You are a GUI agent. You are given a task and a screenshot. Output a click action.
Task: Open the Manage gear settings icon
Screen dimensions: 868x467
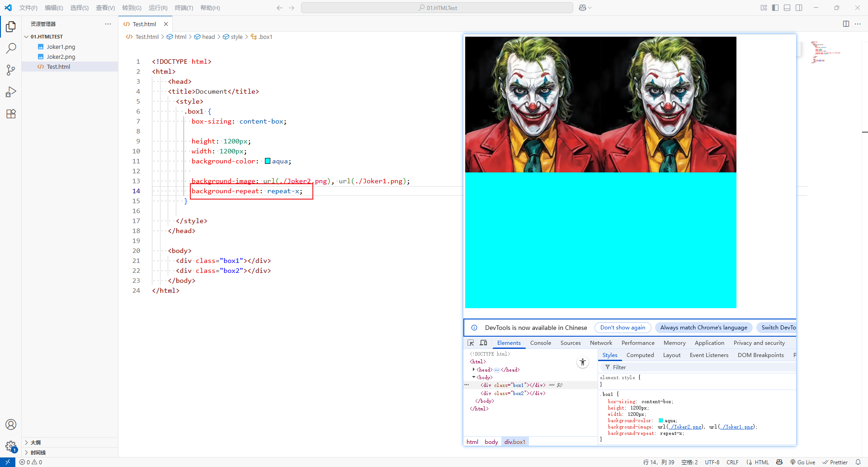[x=11, y=446]
